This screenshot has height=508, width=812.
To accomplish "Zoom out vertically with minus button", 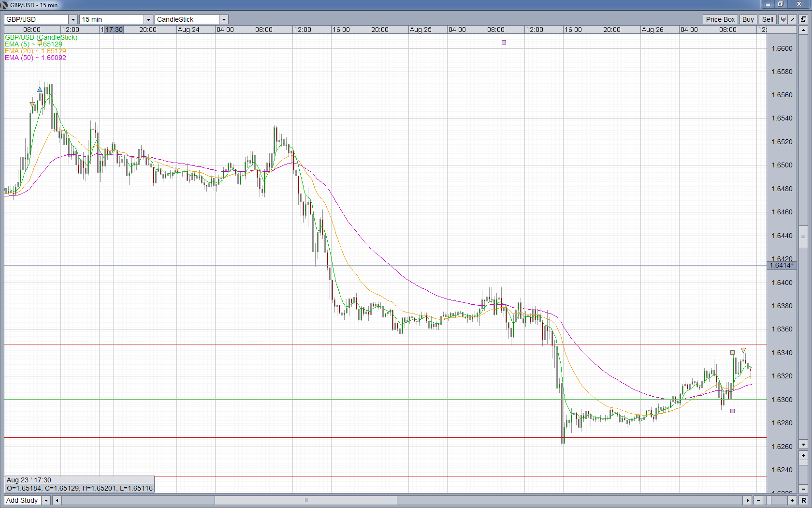I will (x=803, y=489).
